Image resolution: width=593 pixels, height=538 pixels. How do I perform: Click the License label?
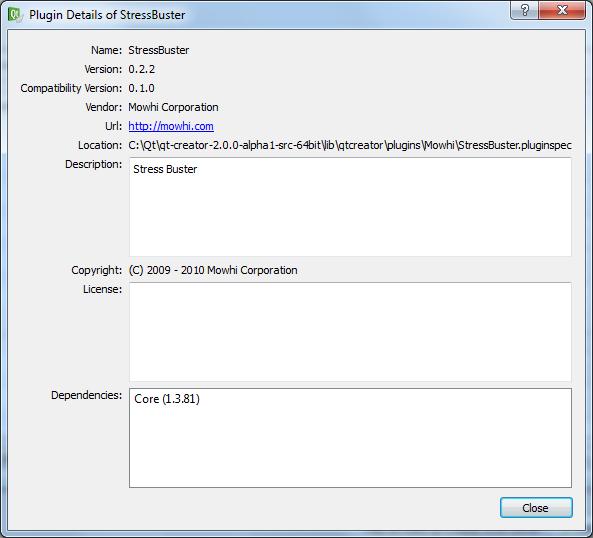pos(102,289)
